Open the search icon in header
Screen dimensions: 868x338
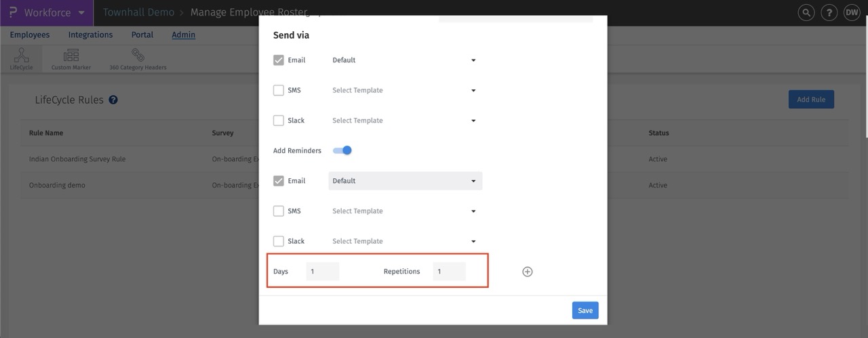[806, 12]
